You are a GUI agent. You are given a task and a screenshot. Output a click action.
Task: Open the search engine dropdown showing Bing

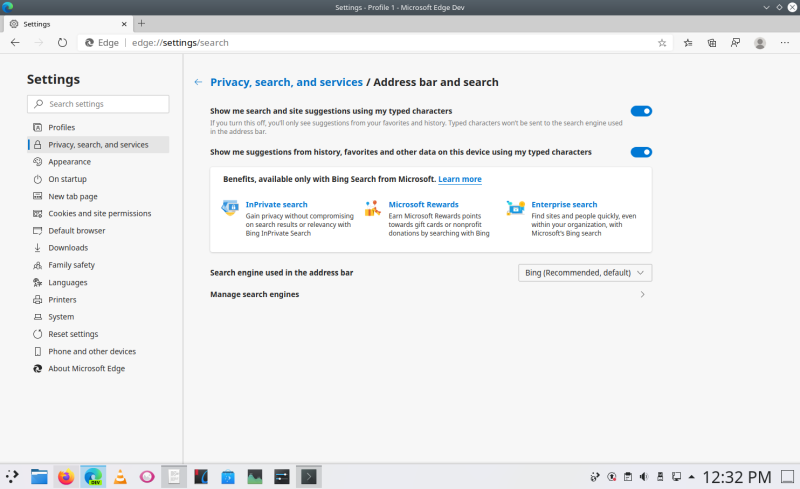[x=585, y=273]
